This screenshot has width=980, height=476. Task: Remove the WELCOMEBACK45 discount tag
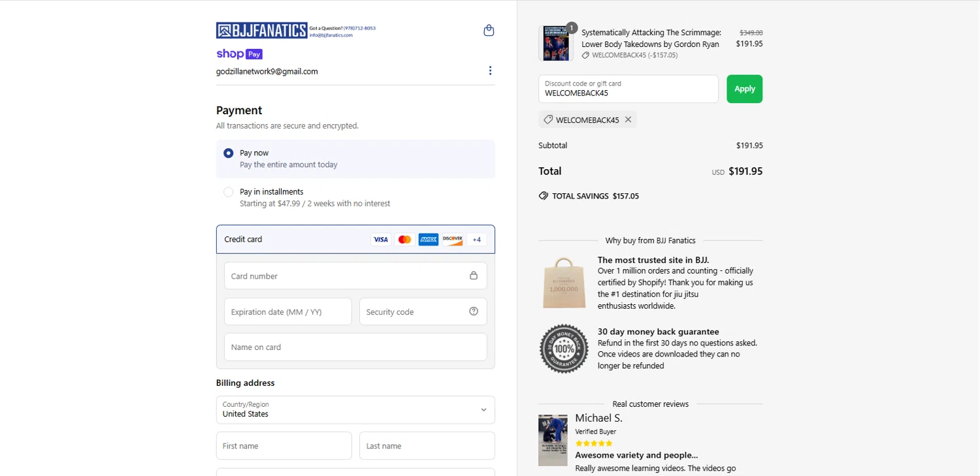tap(628, 119)
